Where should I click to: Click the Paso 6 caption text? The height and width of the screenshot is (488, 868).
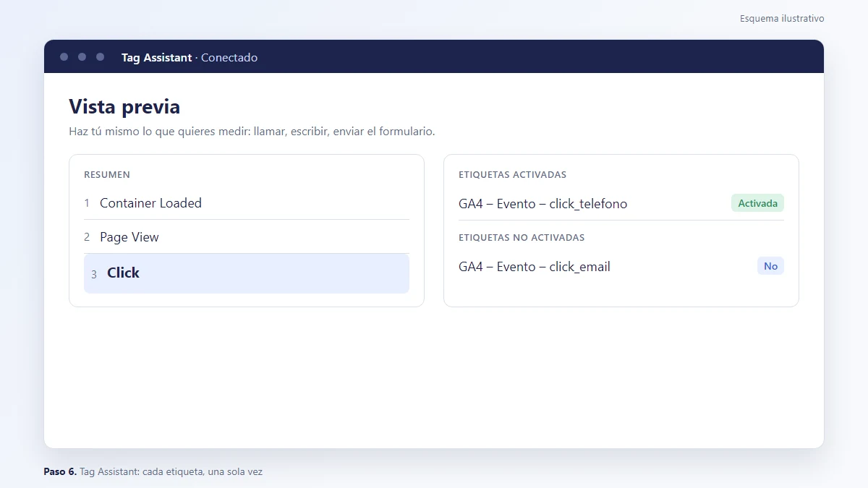[x=153, y=472]
